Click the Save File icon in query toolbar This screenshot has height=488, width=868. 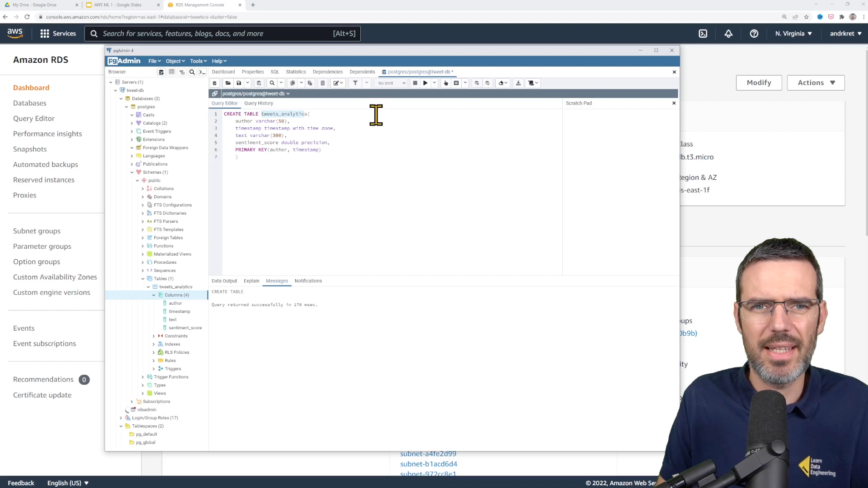[238, 83]
